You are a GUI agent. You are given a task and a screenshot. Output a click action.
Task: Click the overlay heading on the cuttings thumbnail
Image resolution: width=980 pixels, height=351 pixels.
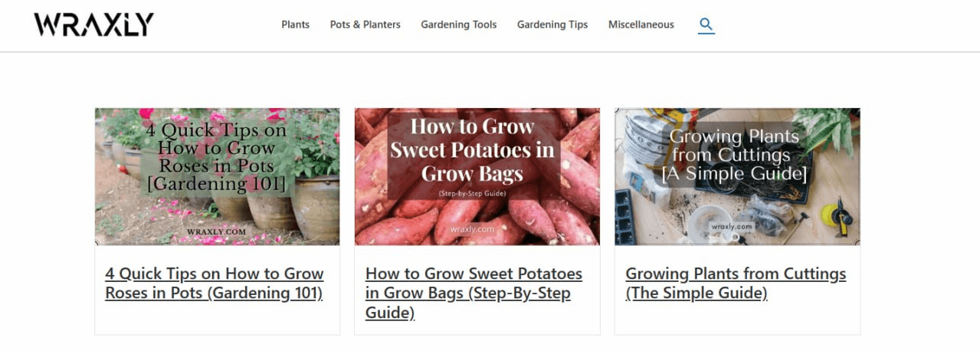[734, 156]
